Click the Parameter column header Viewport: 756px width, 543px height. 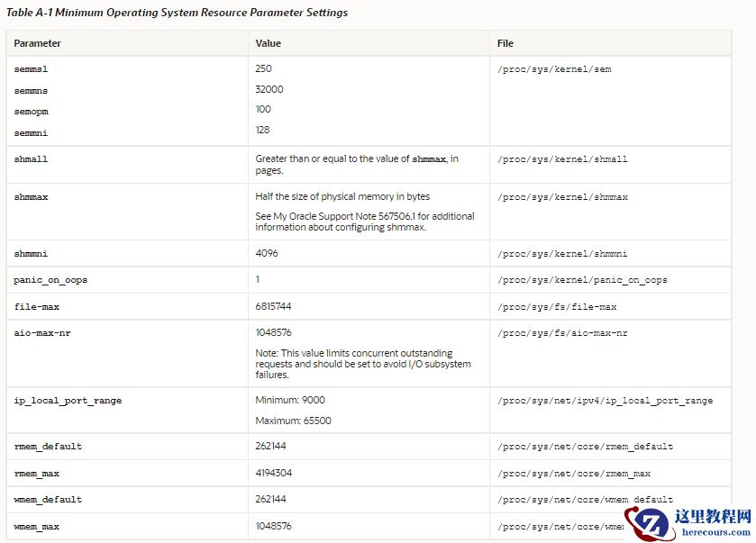pyautogui.click(x=38, y=43)
